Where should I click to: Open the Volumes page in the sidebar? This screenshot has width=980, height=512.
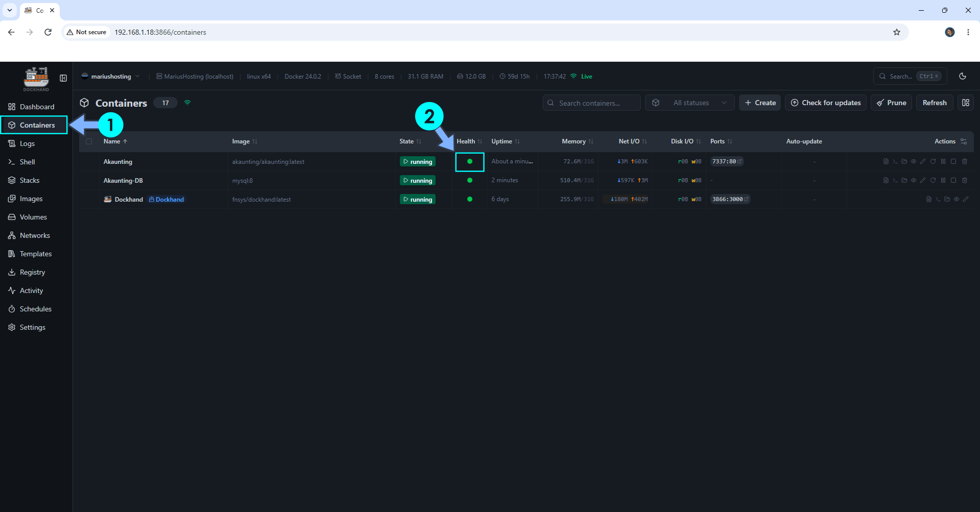(x=34, y=217)
